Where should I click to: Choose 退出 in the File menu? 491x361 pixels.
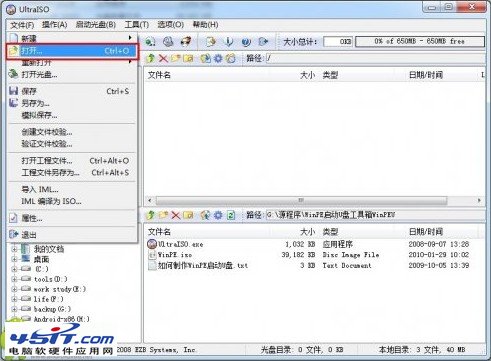pos(72,235)
